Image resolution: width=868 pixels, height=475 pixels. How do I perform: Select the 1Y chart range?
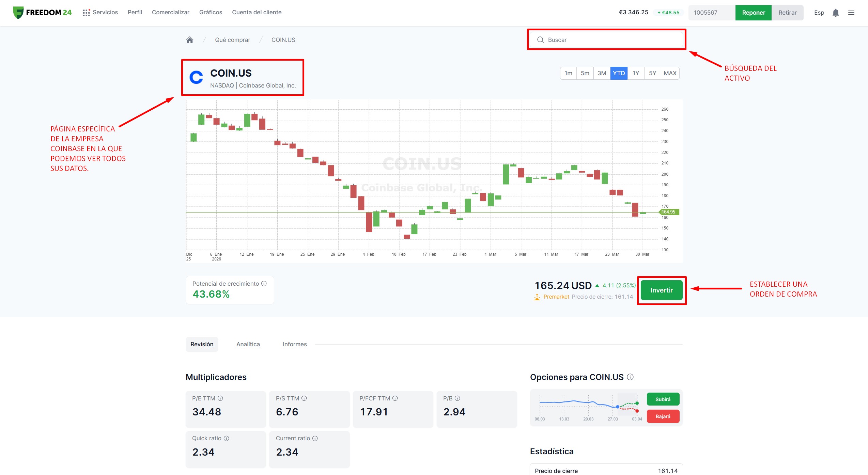coord(636,73)
